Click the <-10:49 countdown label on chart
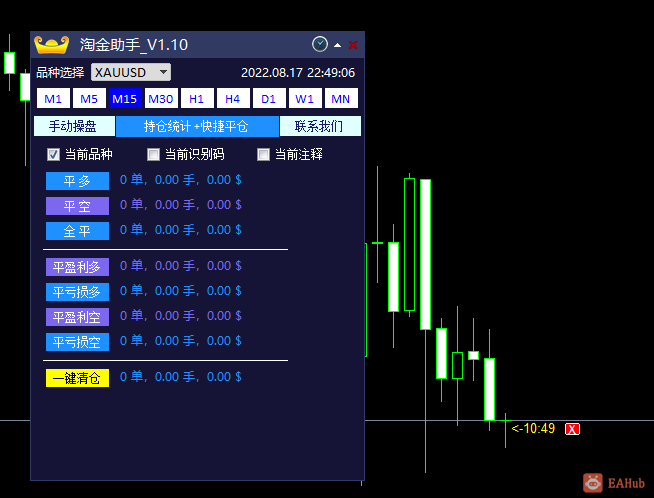654x498 pixels. click(533, 428)
